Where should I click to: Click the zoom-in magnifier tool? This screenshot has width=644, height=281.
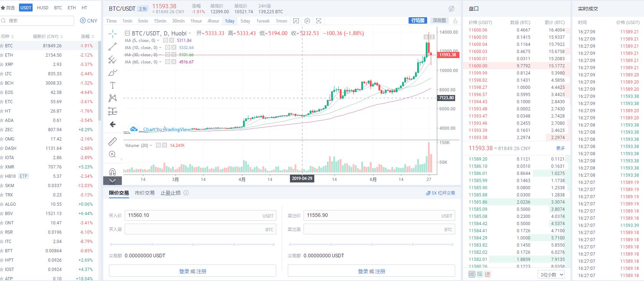click(113, 154)
